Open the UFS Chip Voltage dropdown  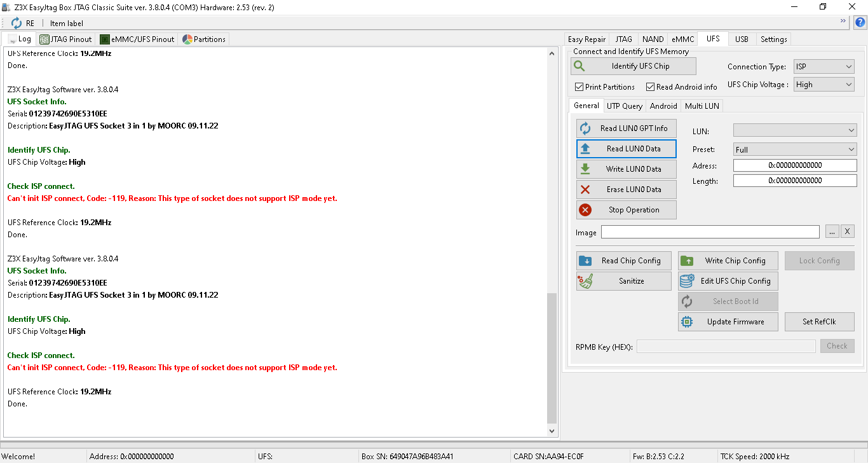(824, 84)
